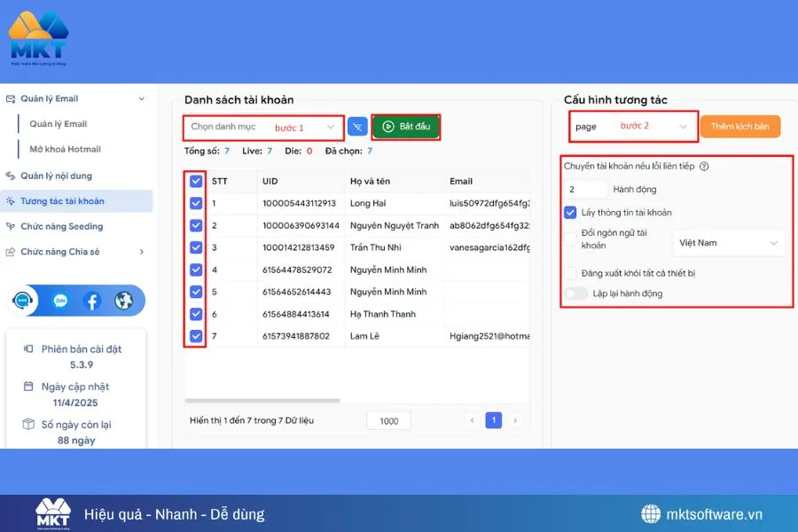The width and height of the screenshot is (798, 532).
Task: Click help icon next to Chuyển tài khoản
Action: click(x=704, y=167)
